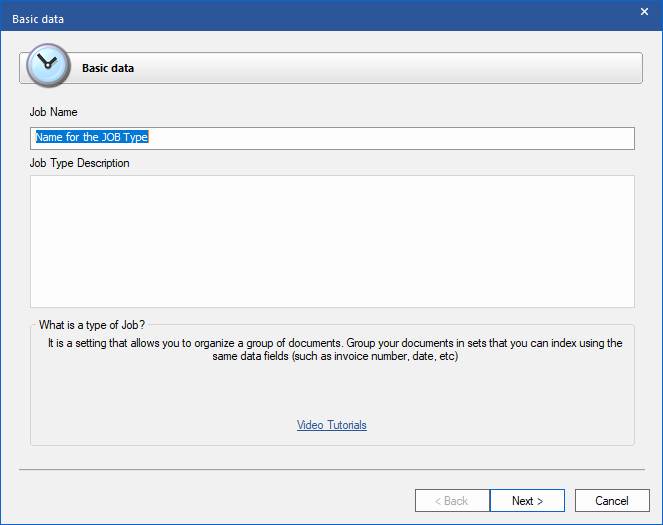This screenshot has width=663, height=525.
Task: Click the 'Job Type Description' label
Action: [80, 163]
